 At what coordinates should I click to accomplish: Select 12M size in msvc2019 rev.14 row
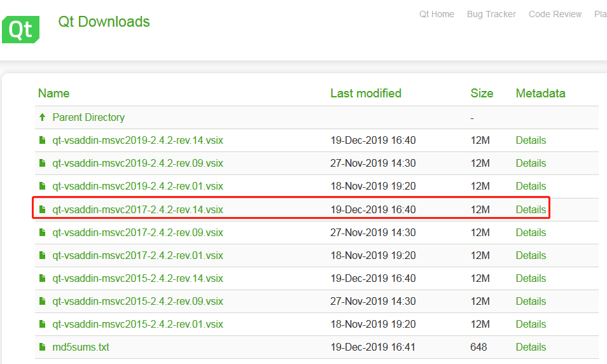[480, 140]
